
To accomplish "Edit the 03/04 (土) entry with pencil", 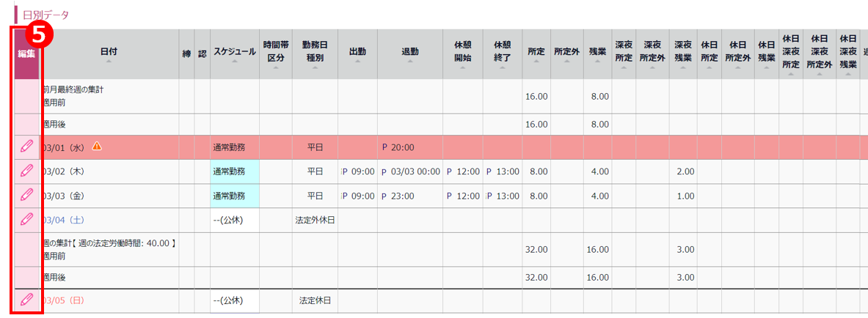I will coord(26,219).
